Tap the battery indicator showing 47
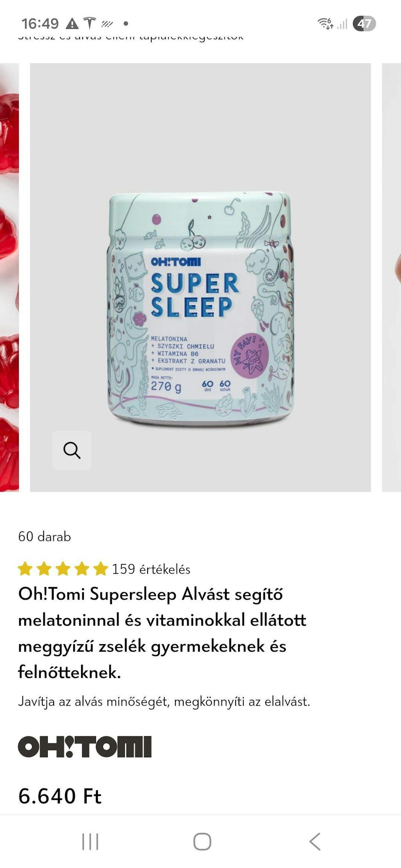 pos(364,23)
